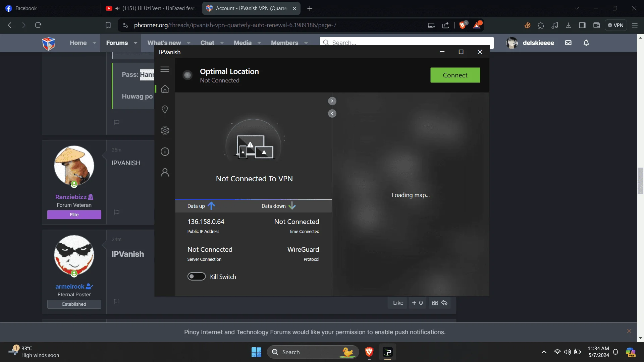Click the public IP 136.158.0.64
The width and height of the screenshot is (644, 362).
pos(206,222)
